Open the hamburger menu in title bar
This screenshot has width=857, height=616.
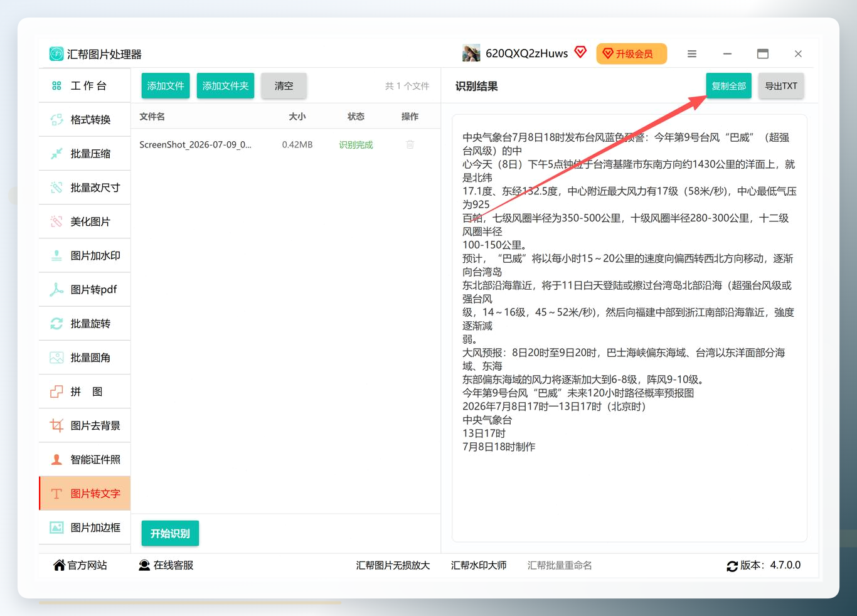(x=692, y=54)
